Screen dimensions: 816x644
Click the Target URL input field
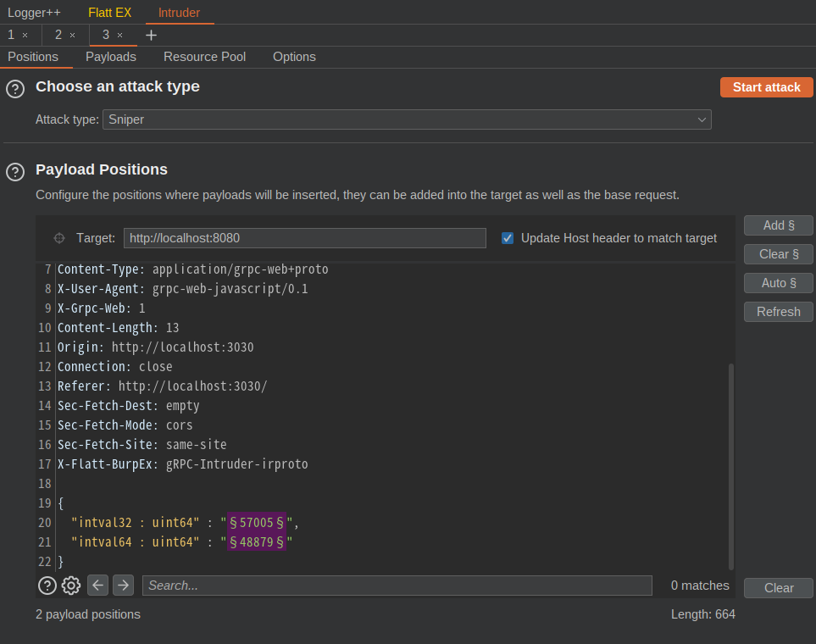click(x=305, y=238)
